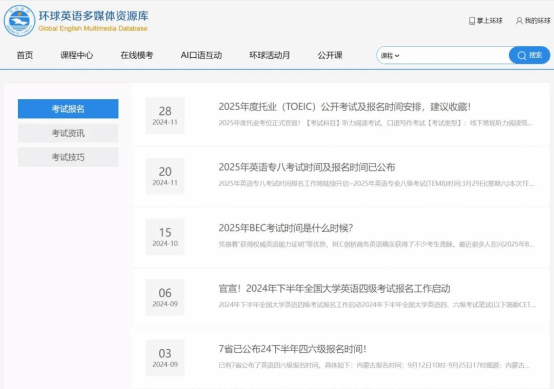554x389 pixels.
Task: Open 在线模考 navigation item
Action: pyautogui.click(x=137, y=55)
